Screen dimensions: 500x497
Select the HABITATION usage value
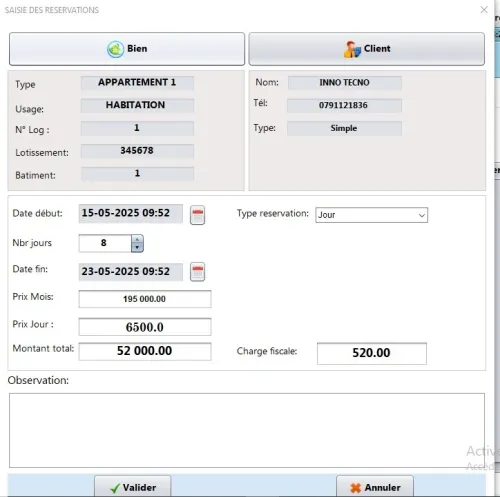pyautogui.click(x=137, y=105)
